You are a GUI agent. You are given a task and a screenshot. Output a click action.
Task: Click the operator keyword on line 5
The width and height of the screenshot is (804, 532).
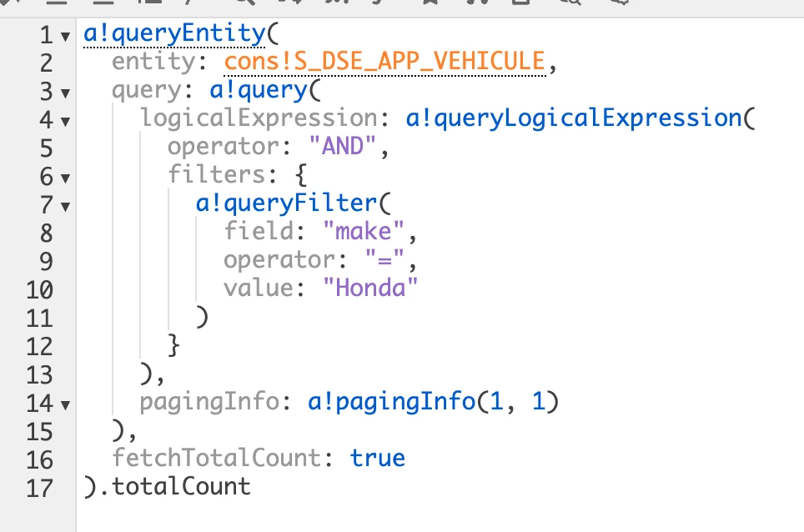tap(223, 147)
